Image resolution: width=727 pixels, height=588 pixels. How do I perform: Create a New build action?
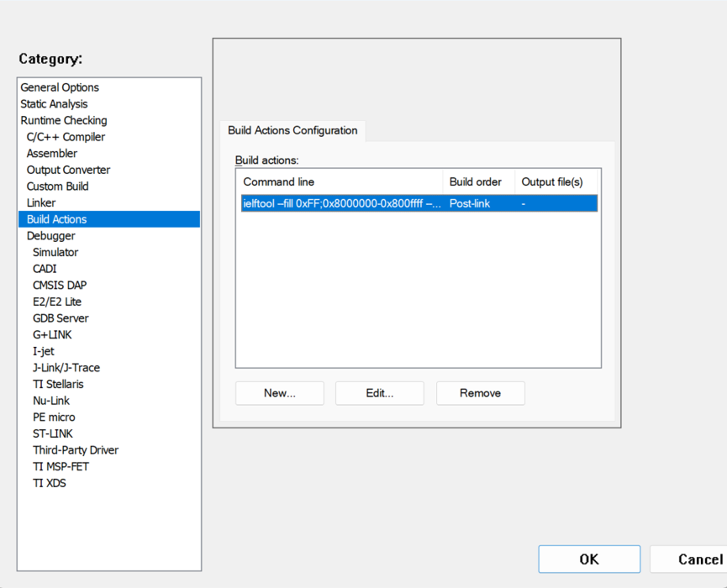(x=280, y=393)
